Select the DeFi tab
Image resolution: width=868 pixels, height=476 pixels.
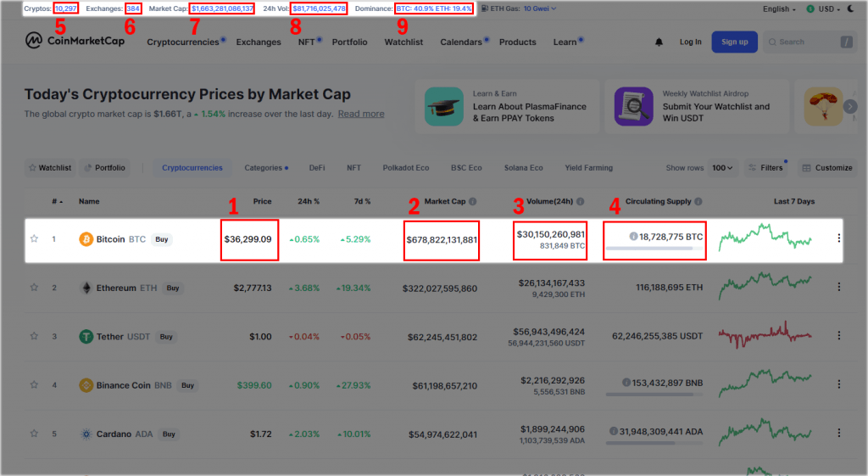317,168
